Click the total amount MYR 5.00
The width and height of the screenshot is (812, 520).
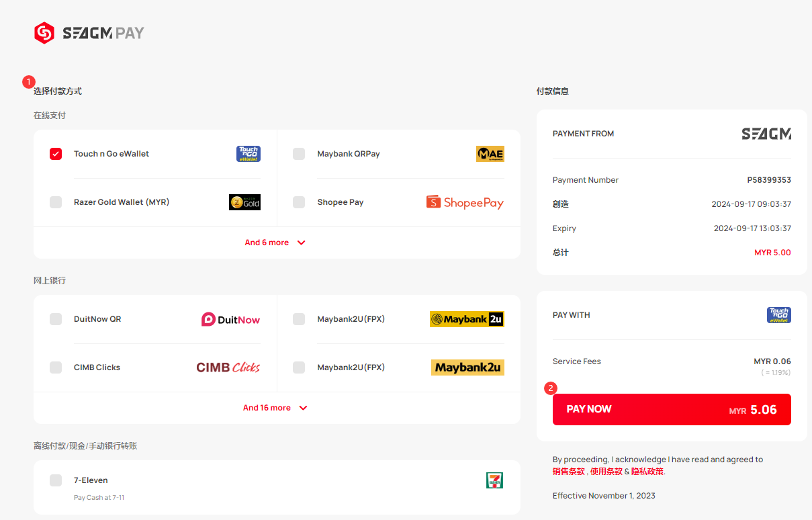[772, 253]
